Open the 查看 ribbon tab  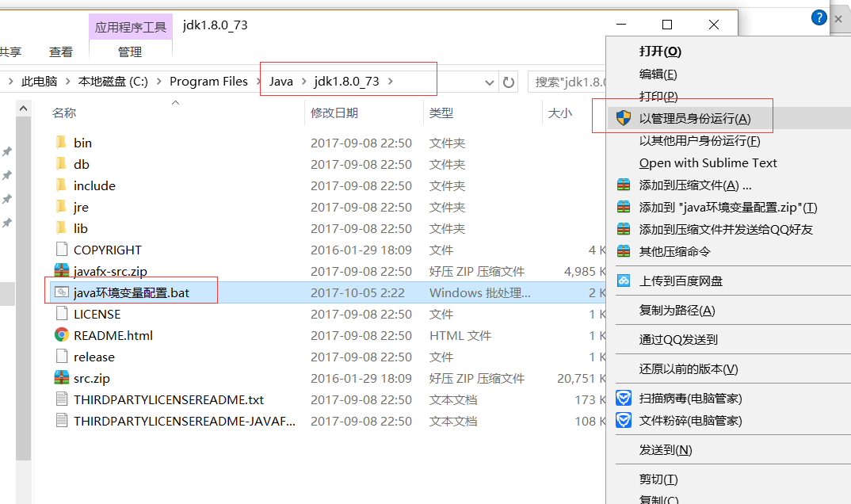click(x=61, y=52)
